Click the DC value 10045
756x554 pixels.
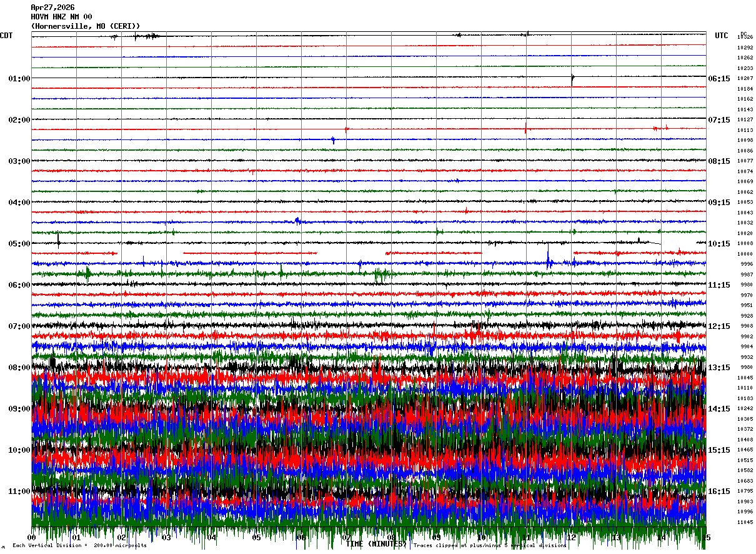[745, 378]
